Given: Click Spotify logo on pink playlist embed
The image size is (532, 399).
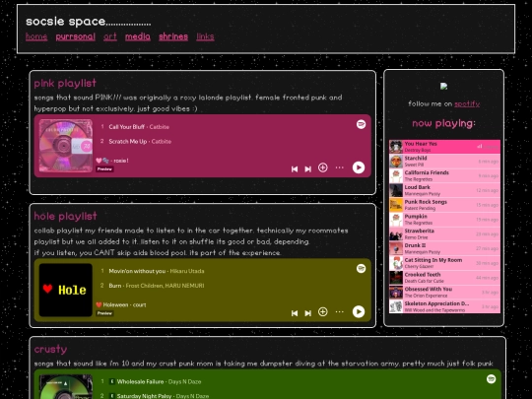Looking at the screenshot, I should tap(361, 124).
